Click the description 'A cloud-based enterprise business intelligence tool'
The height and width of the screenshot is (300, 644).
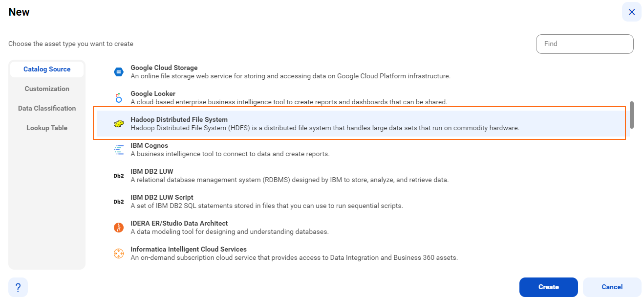click(x=289, y=102)
